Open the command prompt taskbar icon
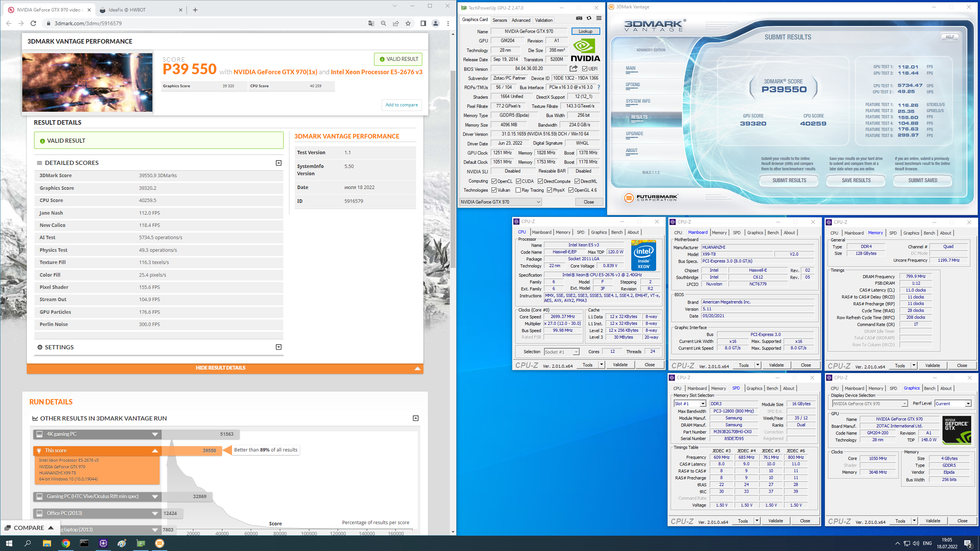Screen dimensions: 980x551 pyautogui.click(x=84, y=543)
